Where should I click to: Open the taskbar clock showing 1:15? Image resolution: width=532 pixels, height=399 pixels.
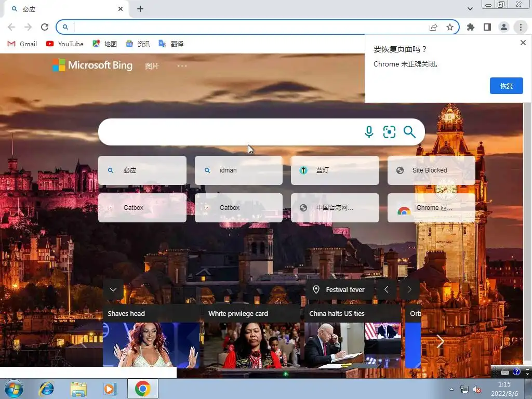[504, 389]
